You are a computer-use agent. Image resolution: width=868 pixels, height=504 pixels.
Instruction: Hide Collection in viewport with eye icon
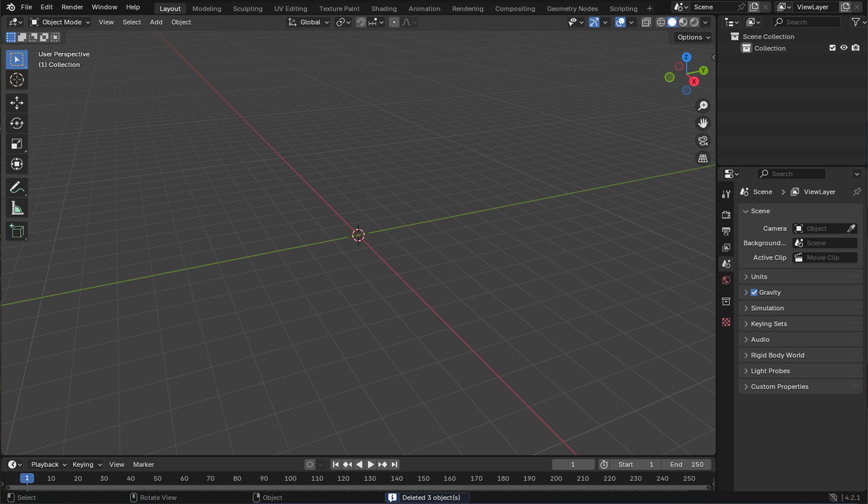click(x=844, y=48)
